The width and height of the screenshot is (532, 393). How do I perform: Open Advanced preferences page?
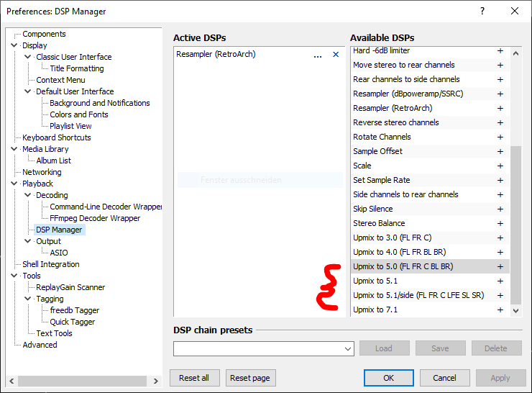[40, 345]
